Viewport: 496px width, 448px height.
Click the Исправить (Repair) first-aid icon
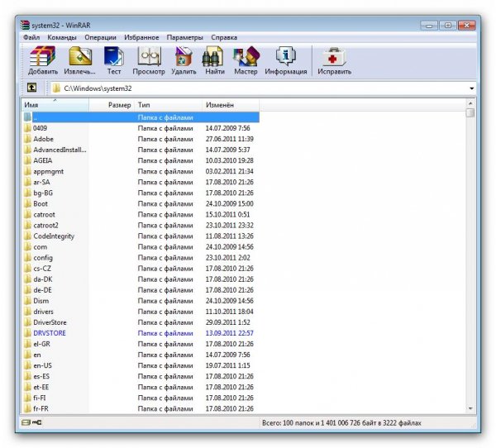click(334, 56)
